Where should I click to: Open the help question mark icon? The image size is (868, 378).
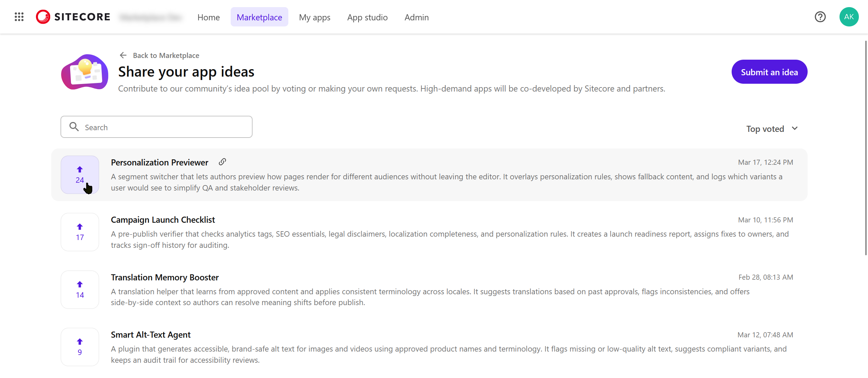pyautogui.click(x=820, y=17)
